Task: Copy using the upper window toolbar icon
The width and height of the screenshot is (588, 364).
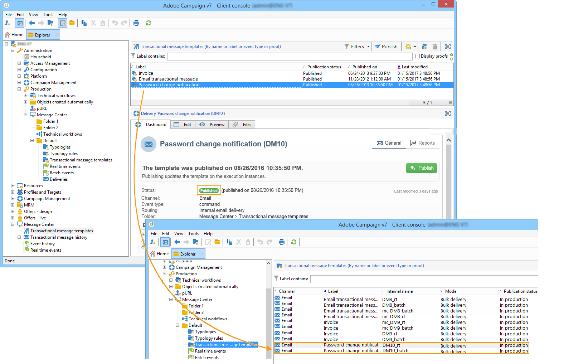Action: (84, 23)
